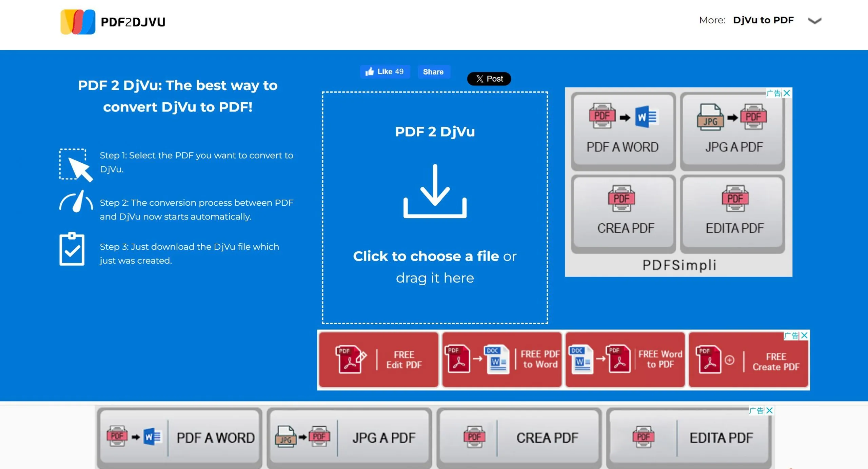Select the DjVu to PDF menu item
This screenshot has height=469, width=868.
click(x=764, y=20)
